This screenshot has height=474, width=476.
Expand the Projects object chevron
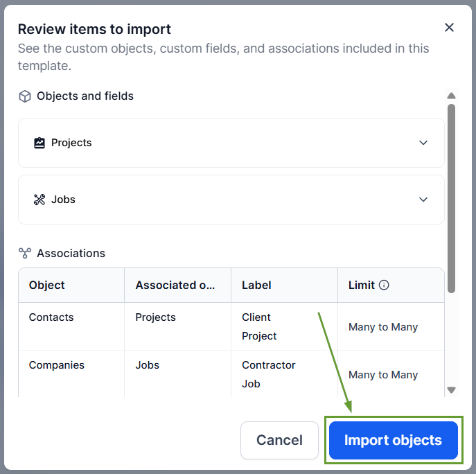(423, 143)
